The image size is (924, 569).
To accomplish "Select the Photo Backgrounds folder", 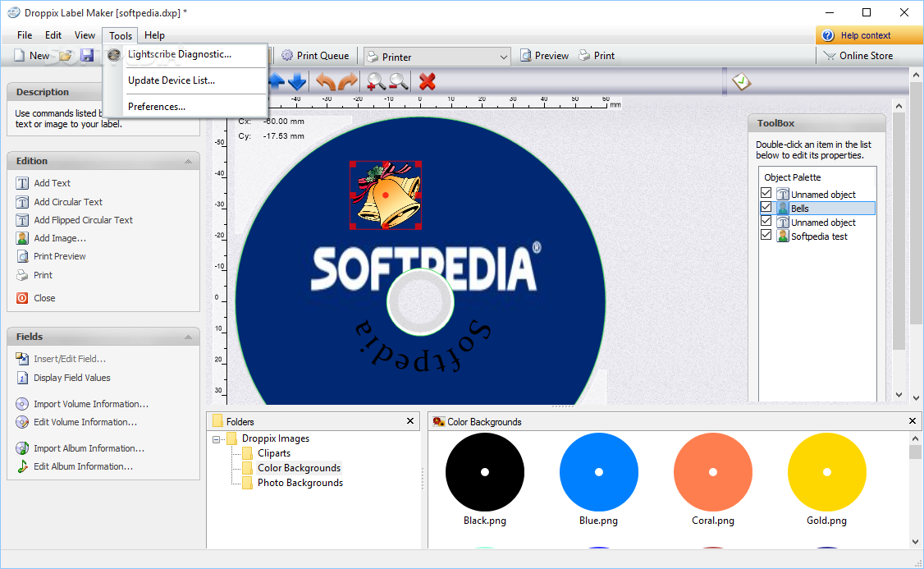I will tap(300, 483).
